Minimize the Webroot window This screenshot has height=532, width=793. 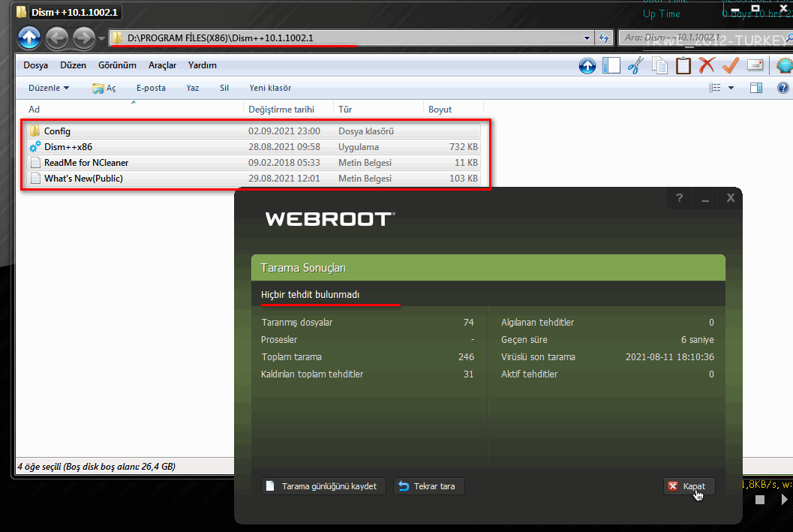705,198
